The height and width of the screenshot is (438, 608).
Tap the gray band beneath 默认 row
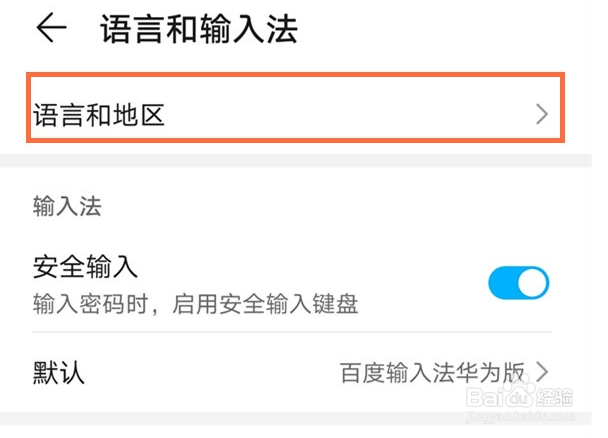[250, 416]
